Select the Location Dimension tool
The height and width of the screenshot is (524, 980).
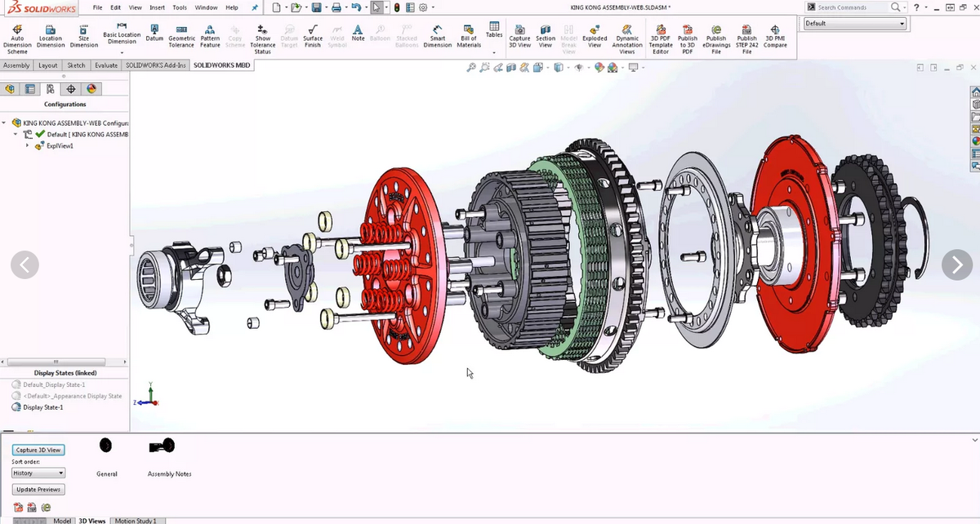coord(51,36)
